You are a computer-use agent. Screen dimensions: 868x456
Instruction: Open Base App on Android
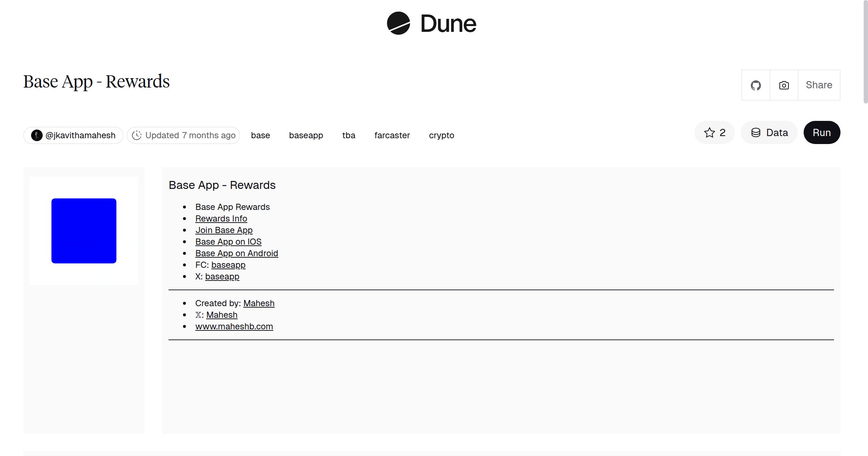(x=237, y=253)
